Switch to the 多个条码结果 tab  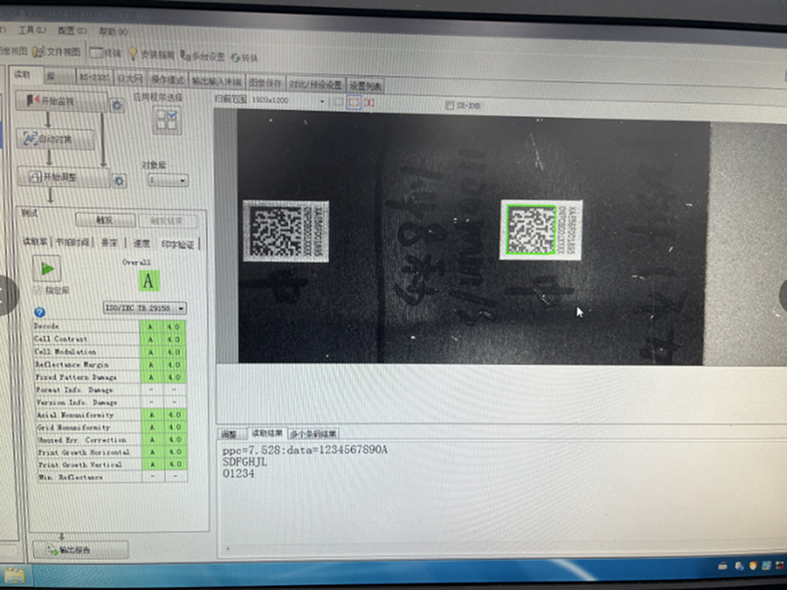(x=313, y=434)
